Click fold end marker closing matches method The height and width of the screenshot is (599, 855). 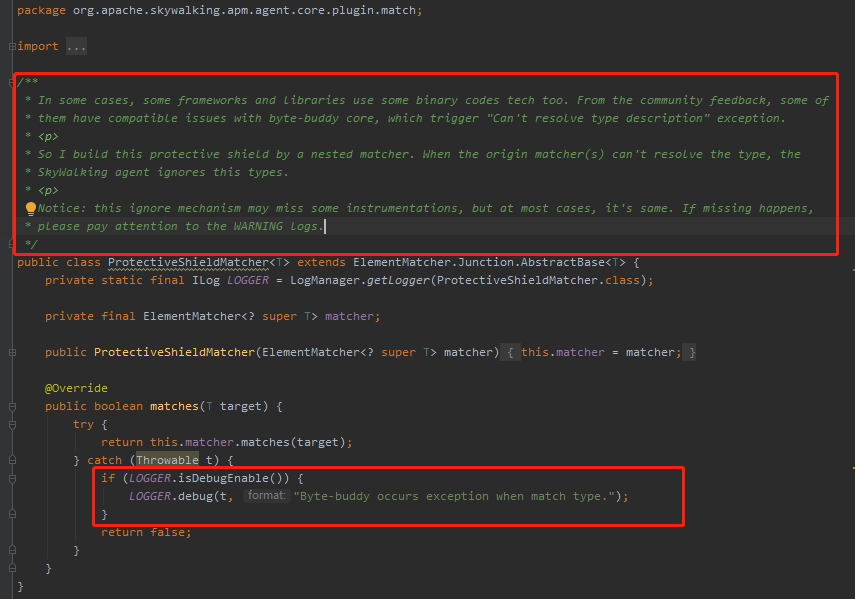[x=12, y=568]
